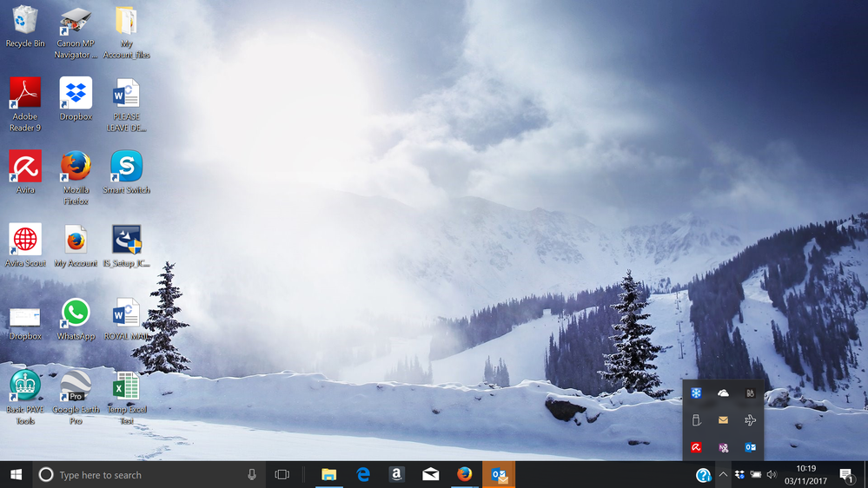Open the volume speaker control

click(772, 474)
